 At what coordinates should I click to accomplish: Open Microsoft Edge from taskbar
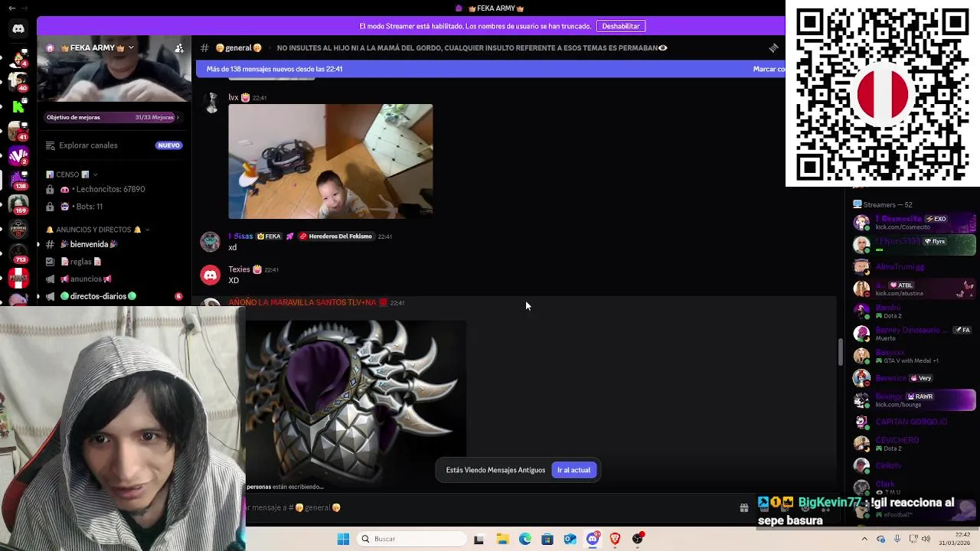pyautogui.click(x=524, y=539)
